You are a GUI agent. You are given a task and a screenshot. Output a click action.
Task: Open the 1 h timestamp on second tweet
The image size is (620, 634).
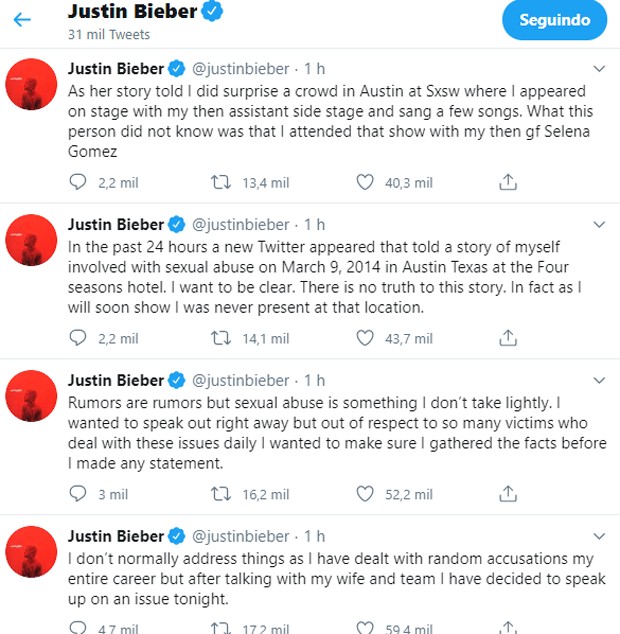(x=314, y=224)
